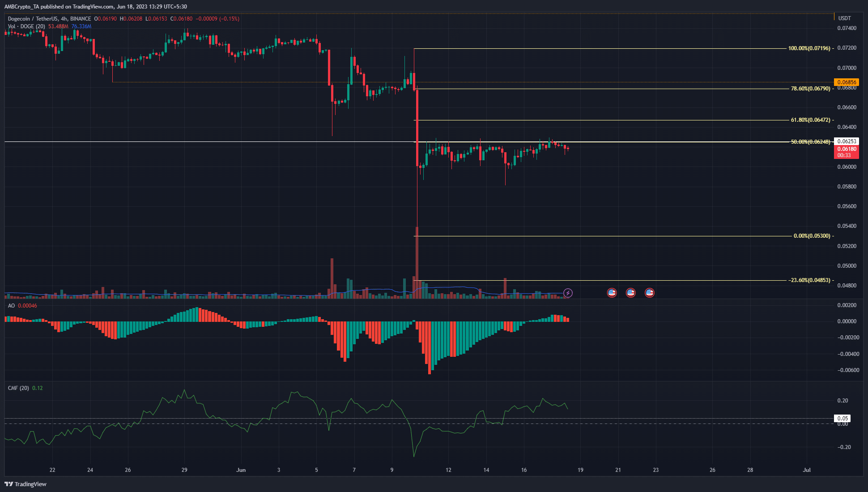
Task: Click the -23.60%(0.04853) Fibonacci label
Action: pos(809,280)
